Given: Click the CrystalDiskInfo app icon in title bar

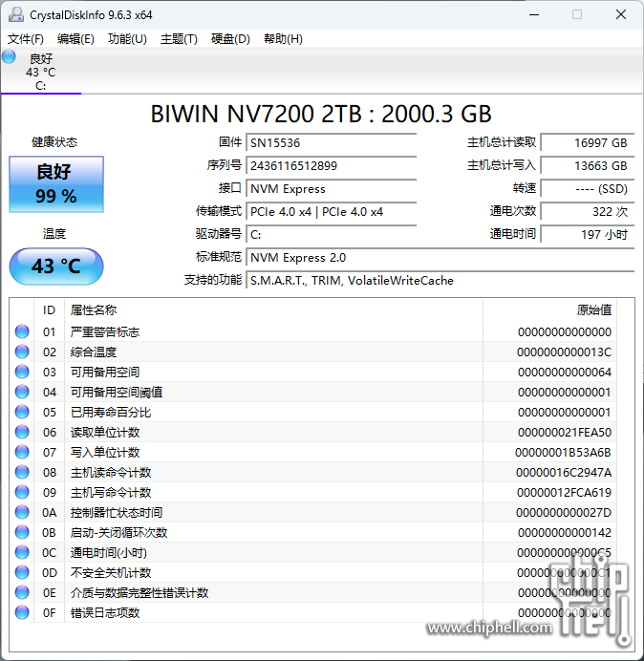Looking at the screenshot, I should click(13, 14).
